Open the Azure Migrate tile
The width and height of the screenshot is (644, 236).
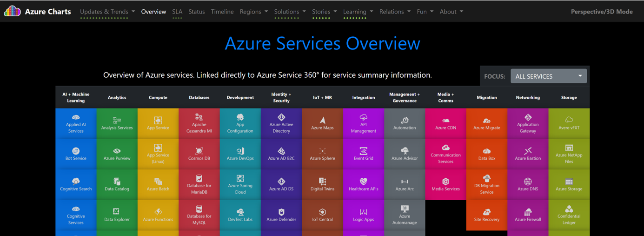click(x=487, y=124)
